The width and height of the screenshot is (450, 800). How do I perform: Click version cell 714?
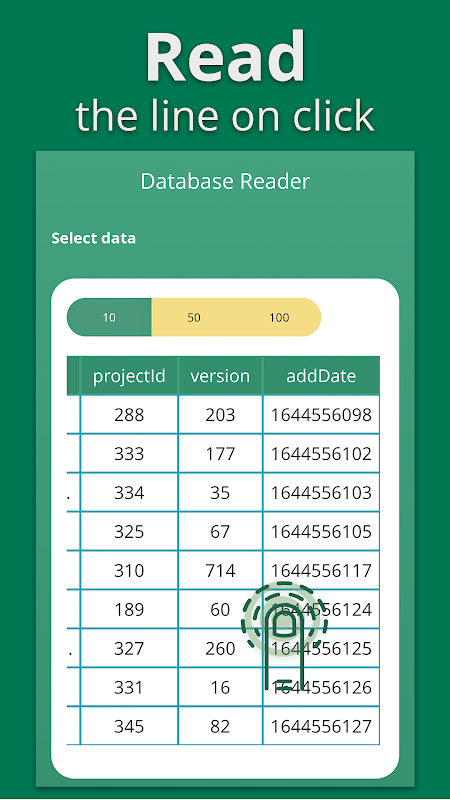click(x=220, y=570)
